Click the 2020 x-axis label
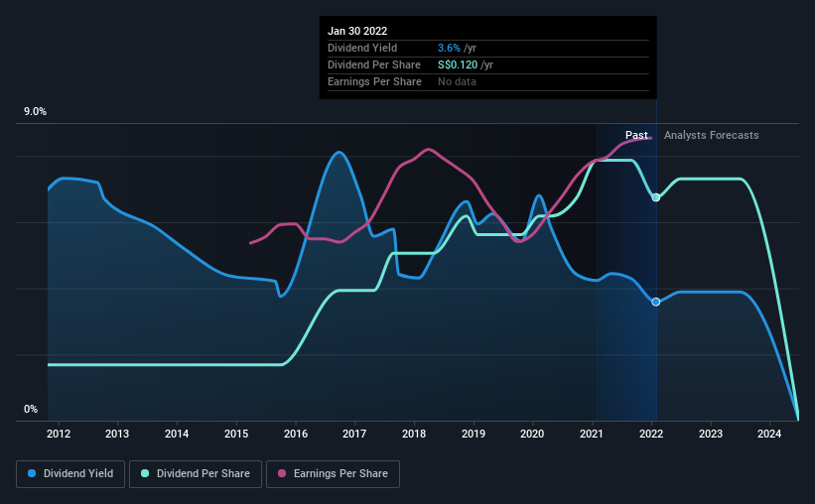Viewport: 815px width, 504px height. tap(532, 434)
